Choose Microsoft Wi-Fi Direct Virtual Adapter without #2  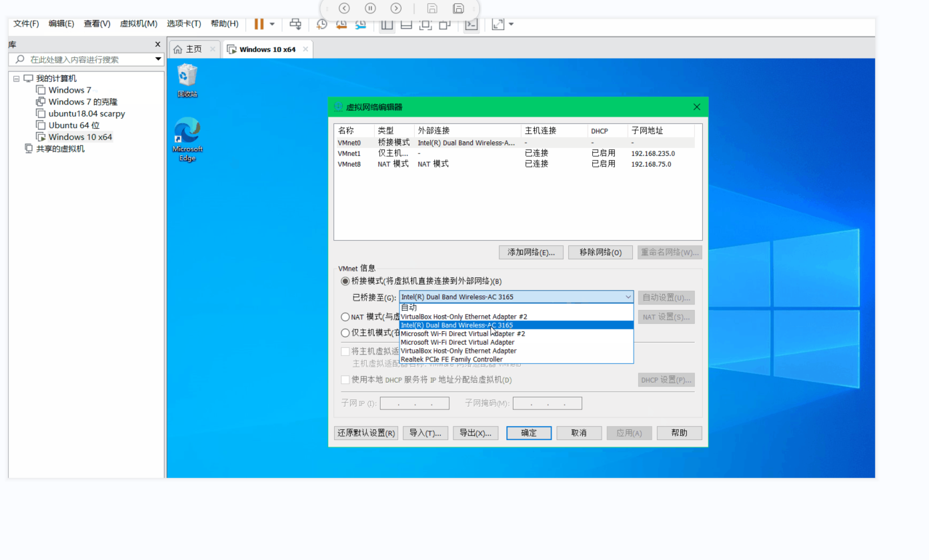pyautogui.click(x=516, y=342)
